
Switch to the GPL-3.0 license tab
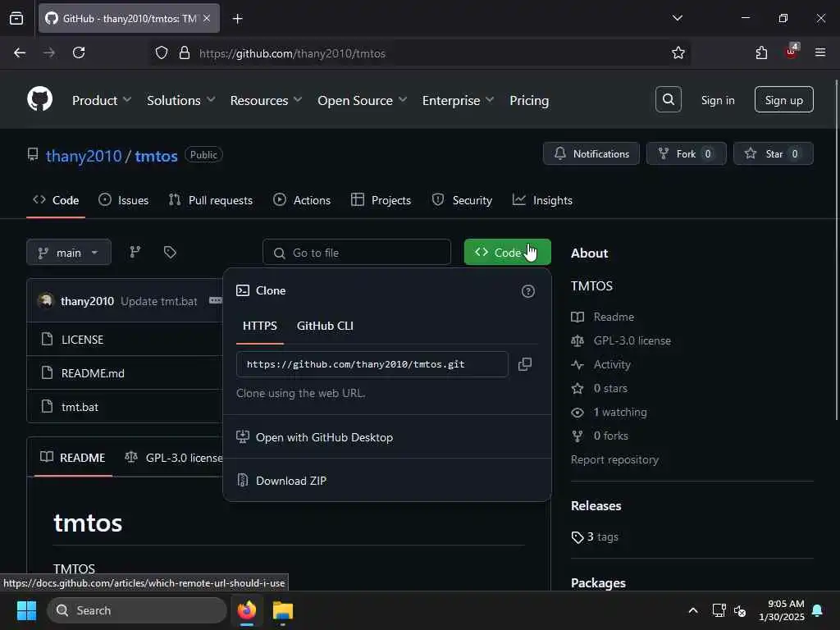pos(174,458)
